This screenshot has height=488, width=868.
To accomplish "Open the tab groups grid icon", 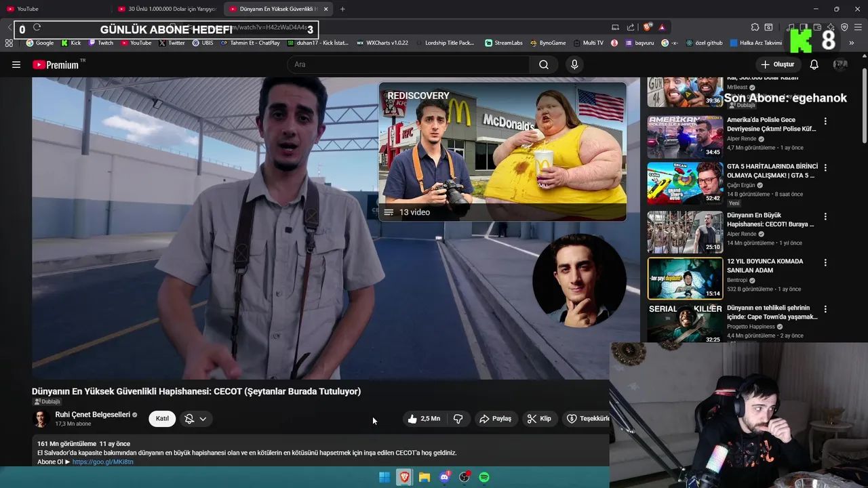I will [x=9, y=43].
